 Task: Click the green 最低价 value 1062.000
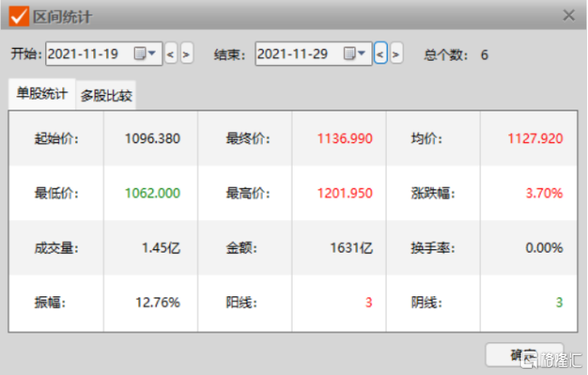click(152, 193)
